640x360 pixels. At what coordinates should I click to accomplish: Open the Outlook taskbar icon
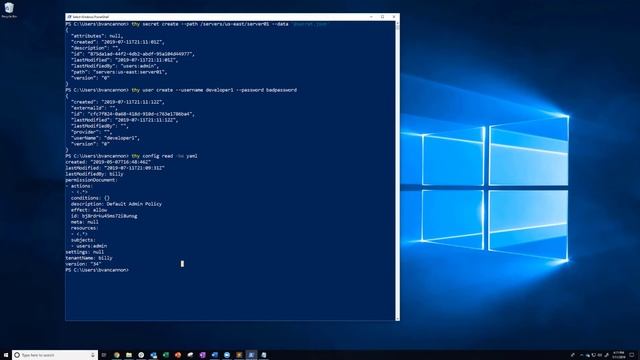coord(153,355)
